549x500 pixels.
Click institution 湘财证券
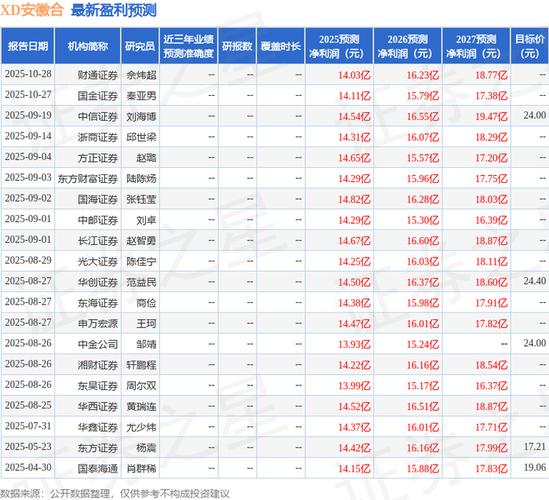point(97,365)
